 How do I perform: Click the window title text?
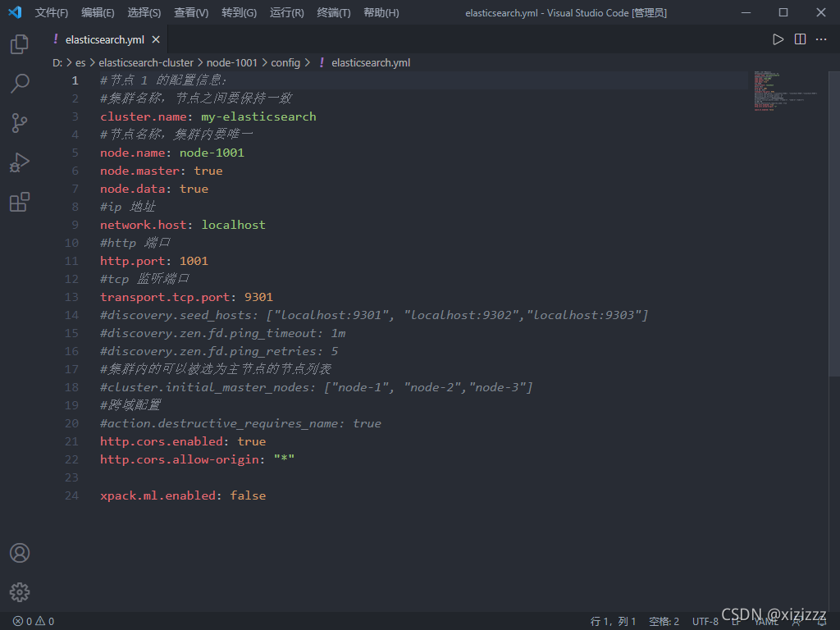click(x=566, y=13)
